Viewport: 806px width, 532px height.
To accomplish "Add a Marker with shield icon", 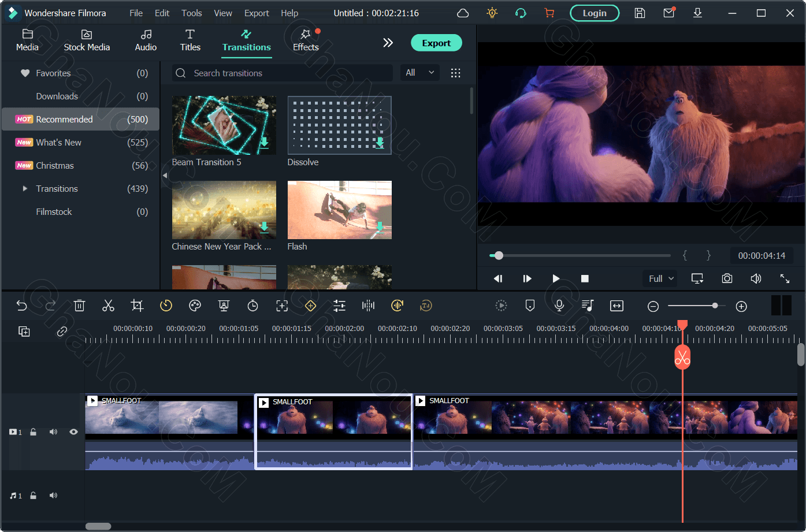I will point(530,306).
